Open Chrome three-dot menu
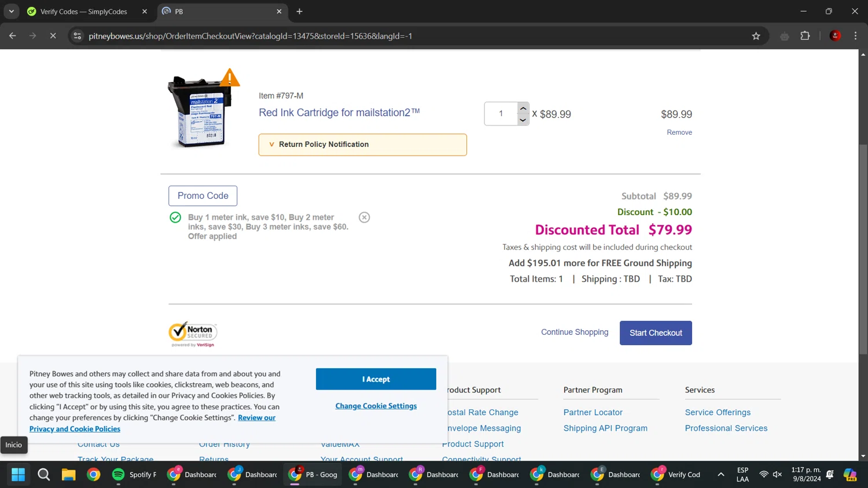This screenshot has width=868, height=488. pyautogui.click(x=855, y=36)
